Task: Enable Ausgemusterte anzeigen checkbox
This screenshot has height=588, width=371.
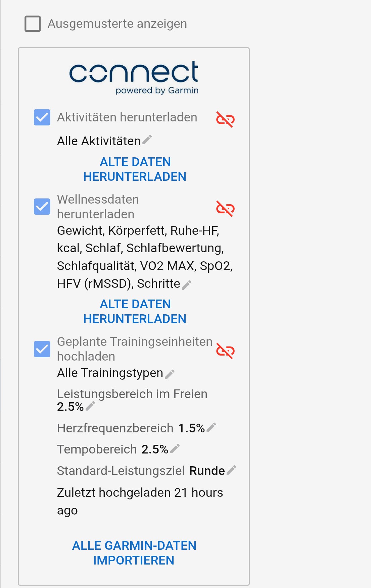Action: (x=33, y=24)
